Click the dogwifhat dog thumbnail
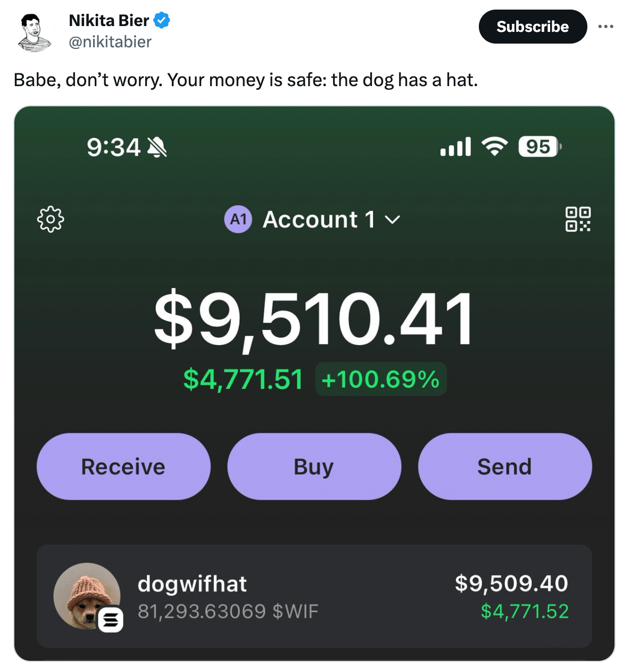631x672 pixels. (87, 596)
